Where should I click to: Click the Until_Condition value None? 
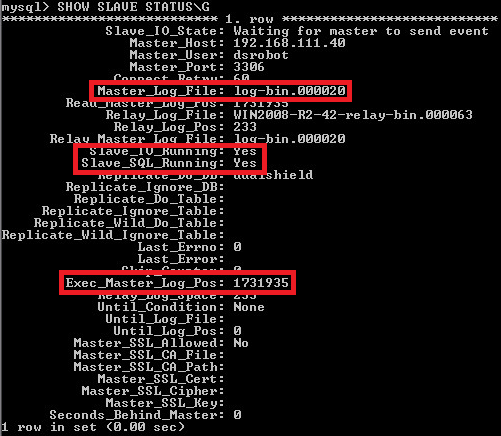[x=249, y=307]
